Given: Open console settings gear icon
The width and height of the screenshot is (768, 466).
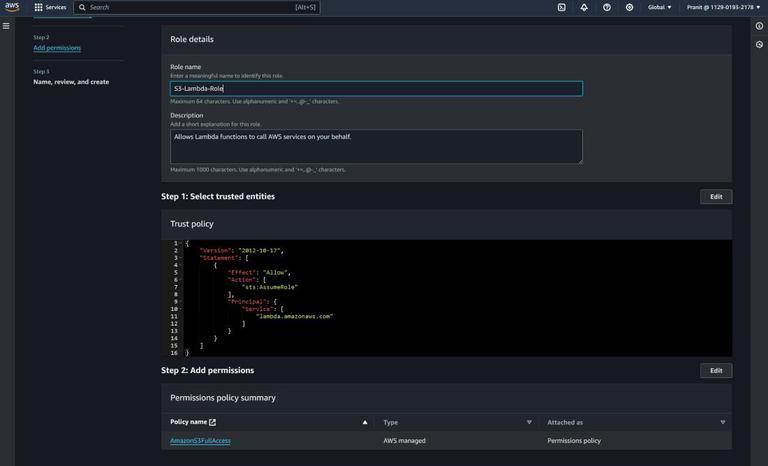Looking at the screenshot, I should (x=629, y=7).
